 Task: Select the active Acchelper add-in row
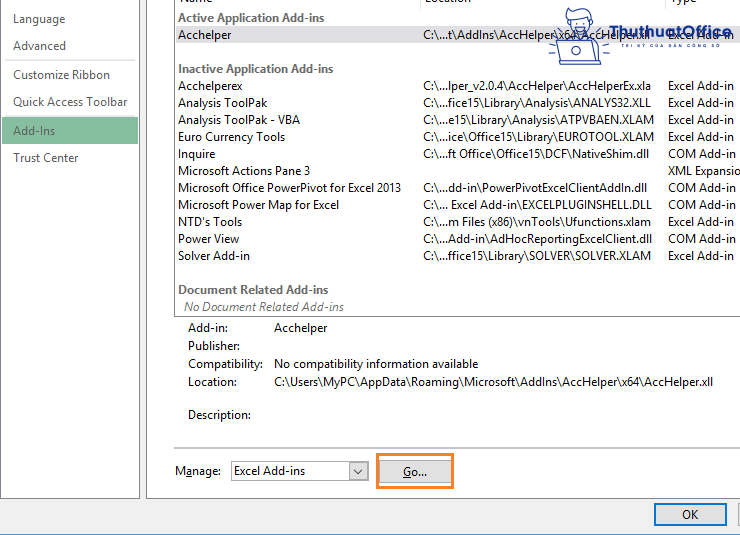click(x=458, y=35)
